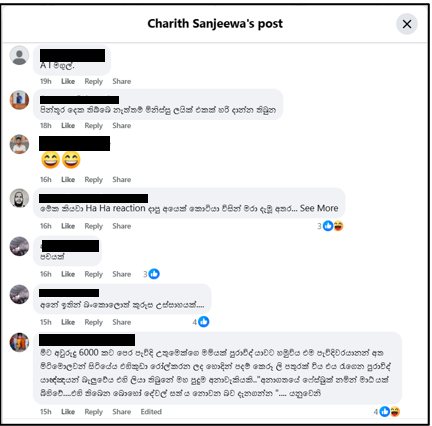Open blue like reactions beside '3' count under short 16h comment
Viewport: 432px width, 426px height.
pos(154,274)
